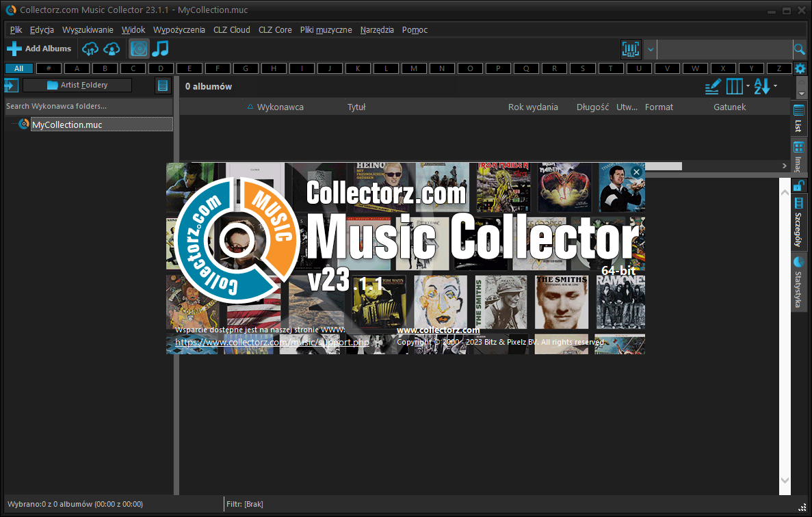Open the sort order dropdown arrow
812x517 pixels.
click(x=775, y=86)
